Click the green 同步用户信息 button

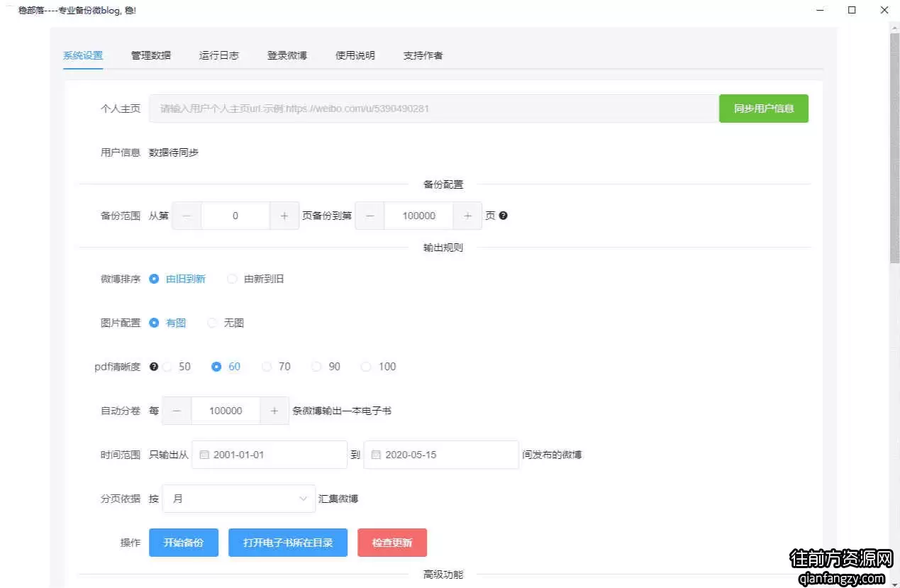point(764,109)
